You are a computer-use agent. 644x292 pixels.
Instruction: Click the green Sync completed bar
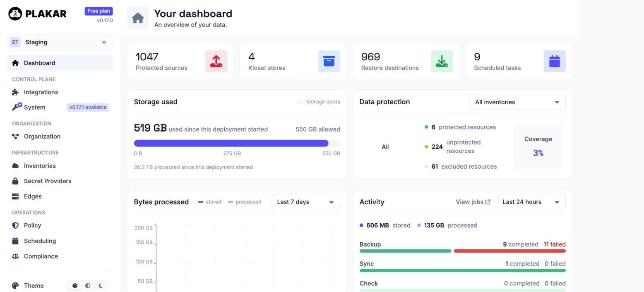pyautogui.click(x=462, y=270)
